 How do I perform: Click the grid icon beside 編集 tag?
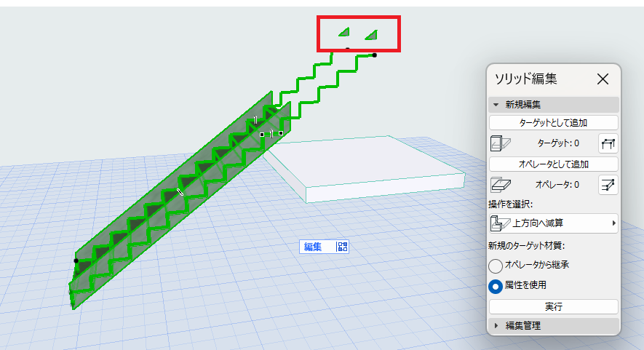click(x=342, y=247)
